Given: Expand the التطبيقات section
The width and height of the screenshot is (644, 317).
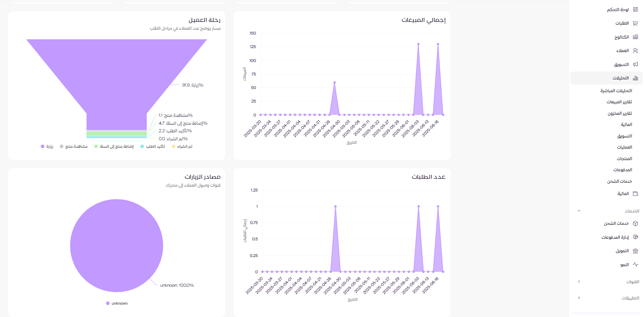Looking at the screenshot, I should tap(579, 298).
